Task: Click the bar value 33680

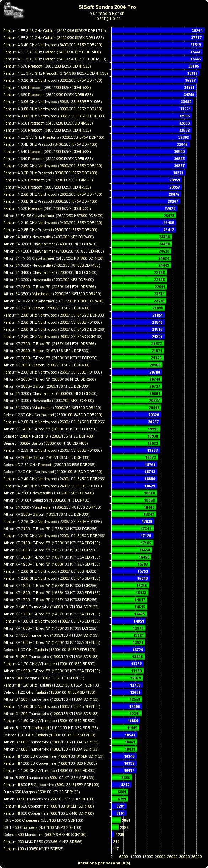Action: pos(186,102)
